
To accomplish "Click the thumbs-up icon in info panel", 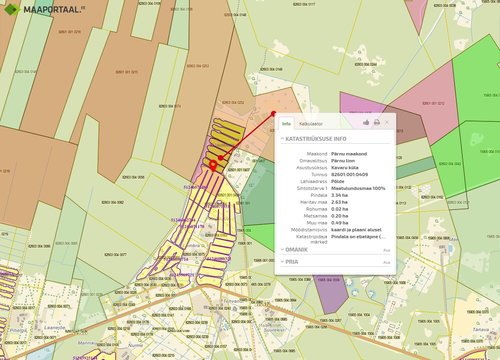I will (366, 122).
